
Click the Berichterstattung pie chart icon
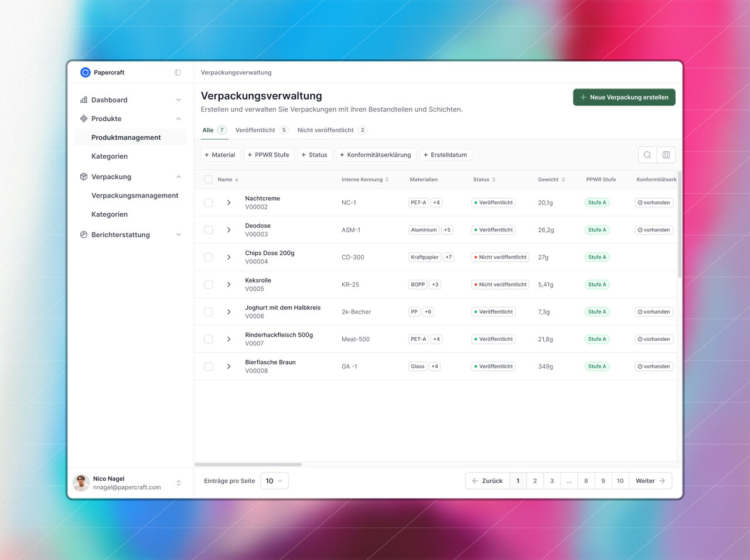tap(84, 235)
